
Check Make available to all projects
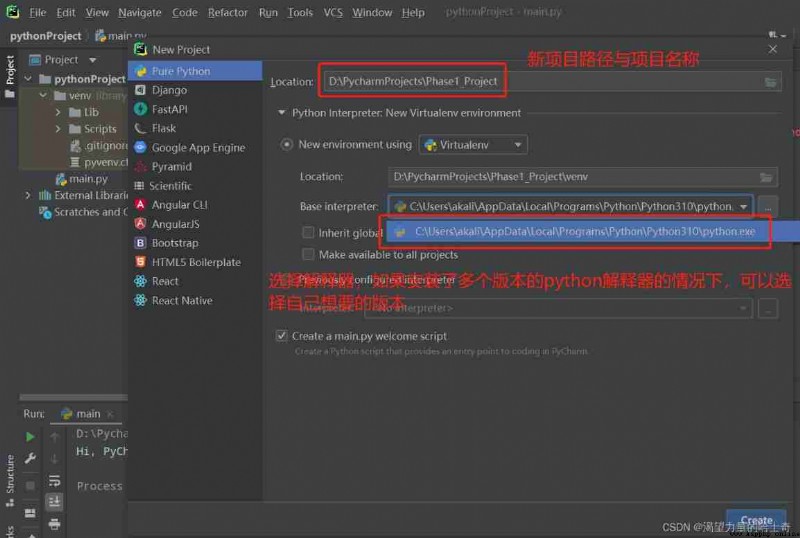(308, 254)
